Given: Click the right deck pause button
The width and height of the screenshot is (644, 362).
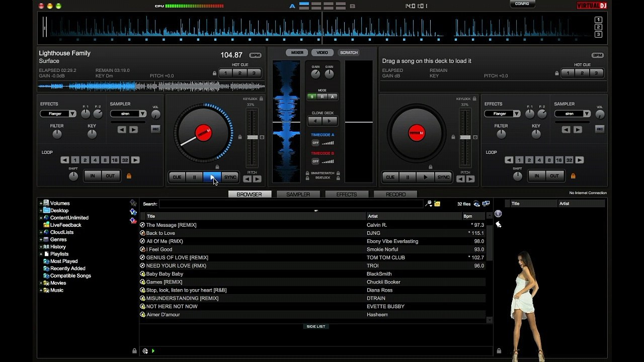Looking at the screenshot, I should 408,177.
